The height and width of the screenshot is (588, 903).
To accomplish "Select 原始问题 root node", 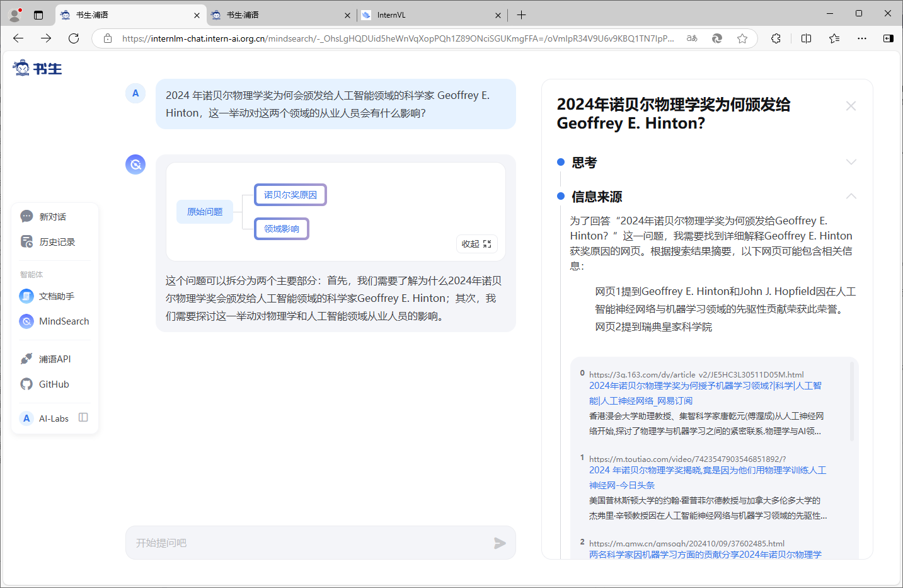I will pos(205,212).
